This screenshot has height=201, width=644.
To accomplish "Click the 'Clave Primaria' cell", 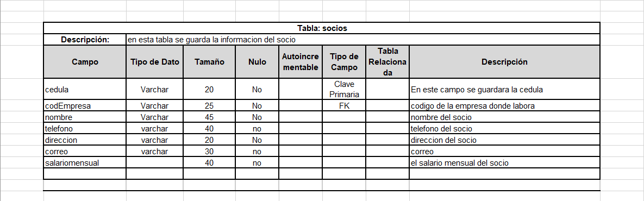I will (x=344, y=89).
